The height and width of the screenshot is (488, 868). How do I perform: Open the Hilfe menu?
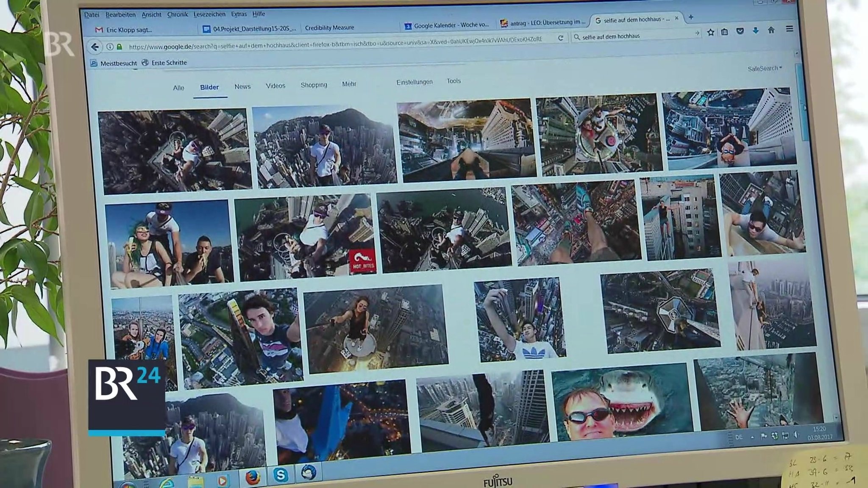[x=259, y=14]
